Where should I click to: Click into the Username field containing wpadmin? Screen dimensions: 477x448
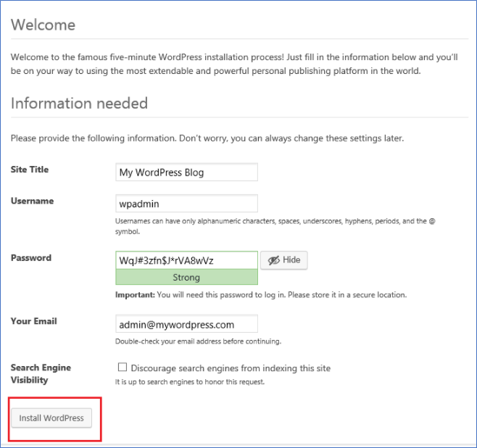coord(186,204)
